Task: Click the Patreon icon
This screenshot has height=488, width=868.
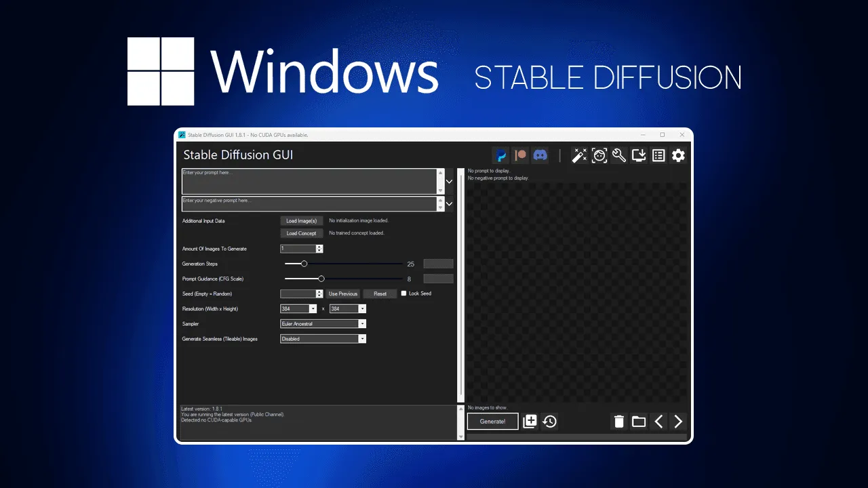Action: 520,155
